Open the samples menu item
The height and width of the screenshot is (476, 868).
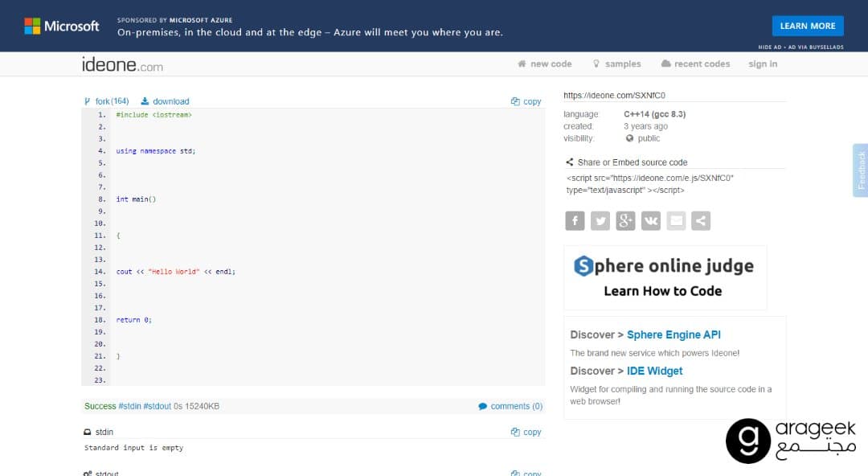616,64
